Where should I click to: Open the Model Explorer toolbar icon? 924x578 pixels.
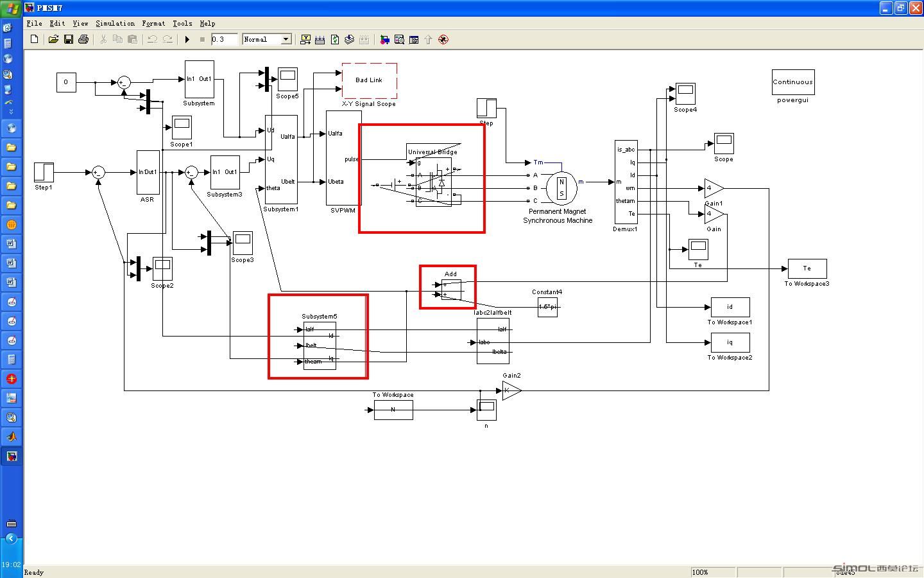point(399,39)
